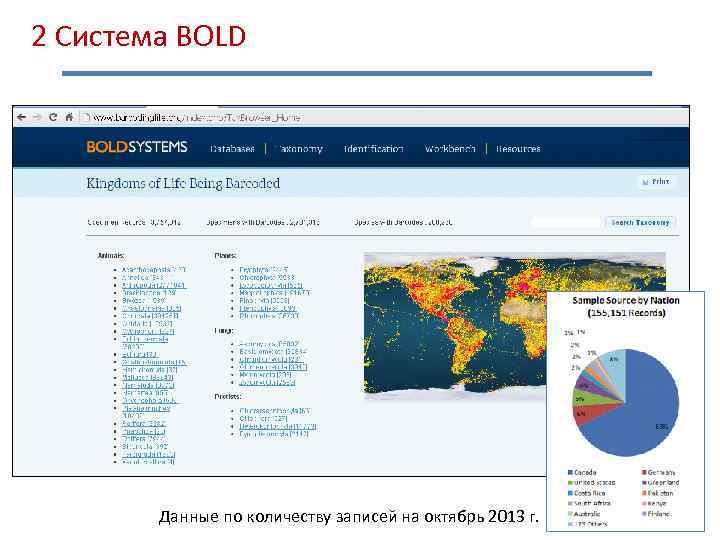This screenshot has height=540, width=720.
Task: Open the Arthropoda animals link
Action: click(x=153, y=285)
